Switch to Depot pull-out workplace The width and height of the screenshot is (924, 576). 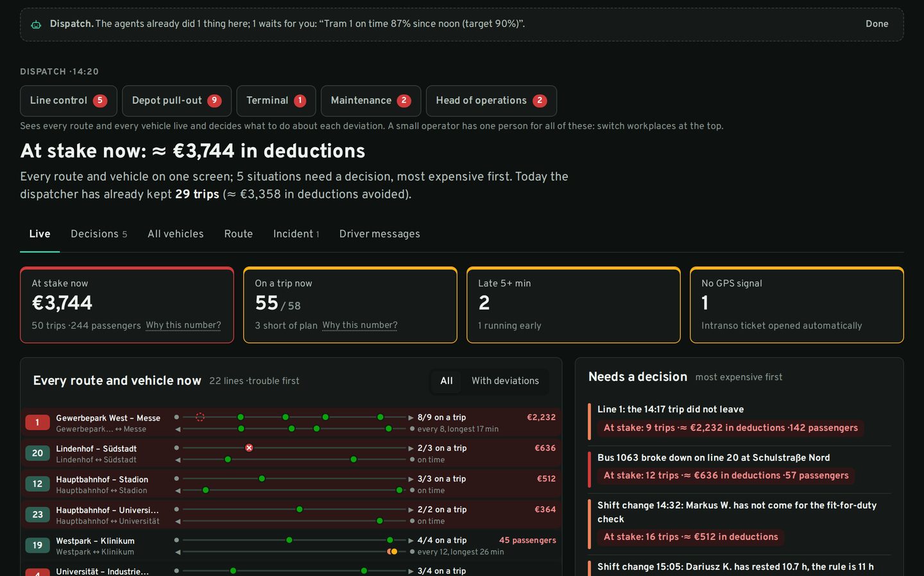[176, 101]
